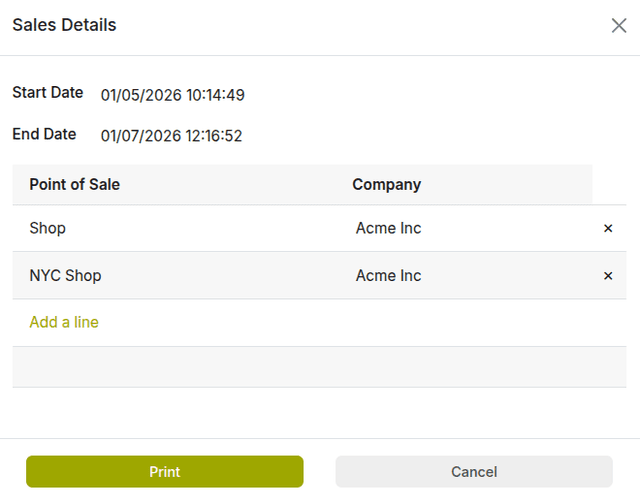Screen dimensions: 640x499
Task: Add a line to the table
Action: pos(64,322)
